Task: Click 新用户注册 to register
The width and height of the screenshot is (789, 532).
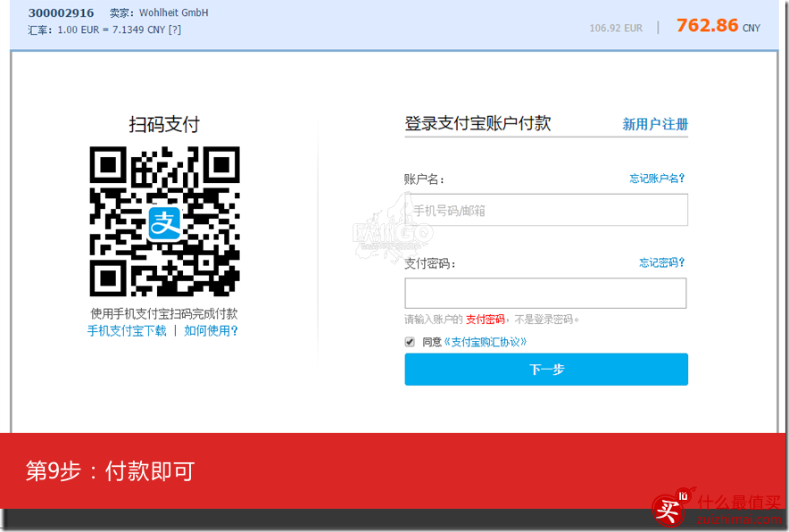Action: [x=655, y=124]
